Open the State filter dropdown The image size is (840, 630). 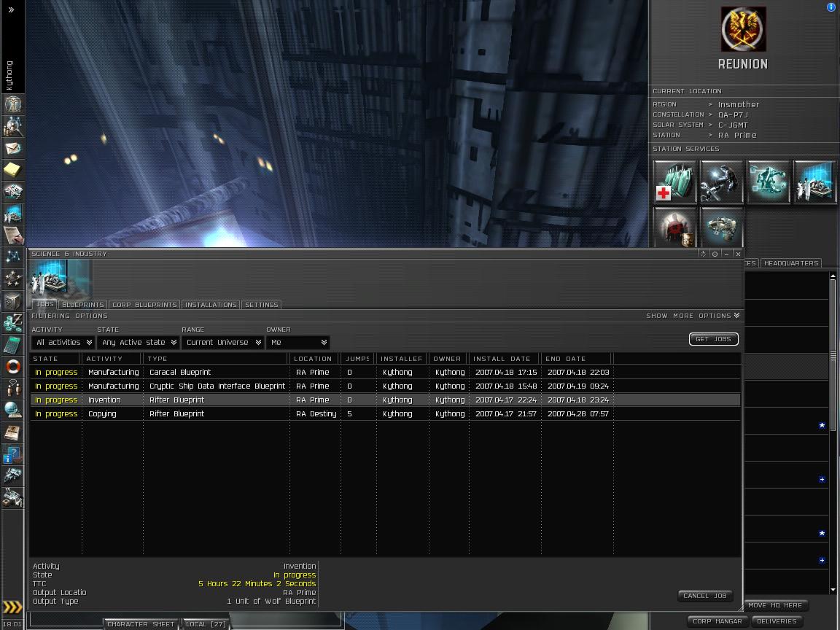pyautogui.click(x=139, y=342)
